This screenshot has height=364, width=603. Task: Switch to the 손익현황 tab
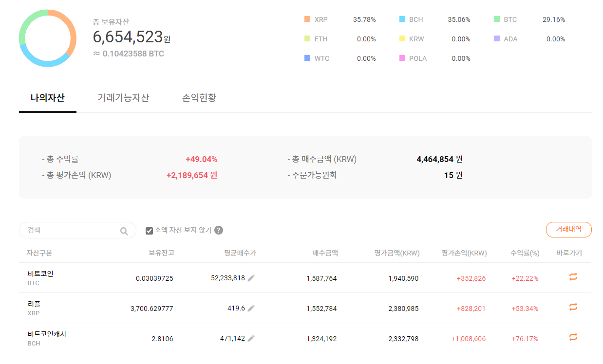199,98
